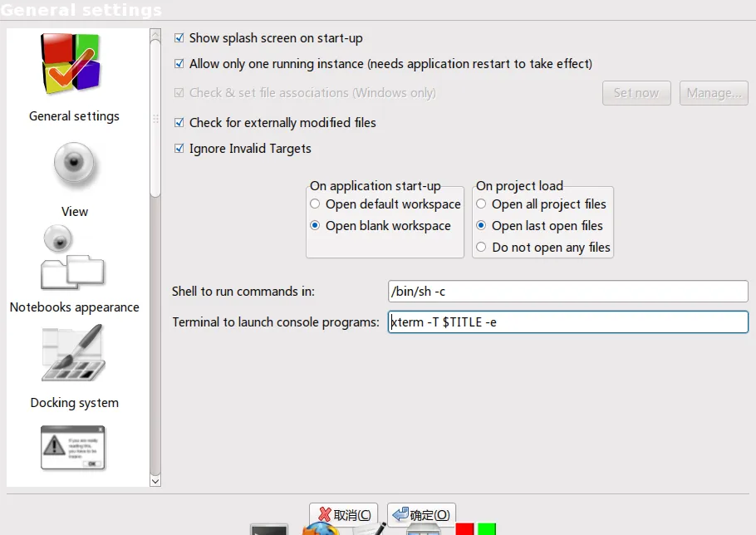756x535 pixels.
Task: Click the Firefox icon in the taskbar
Action: point(320,528)
